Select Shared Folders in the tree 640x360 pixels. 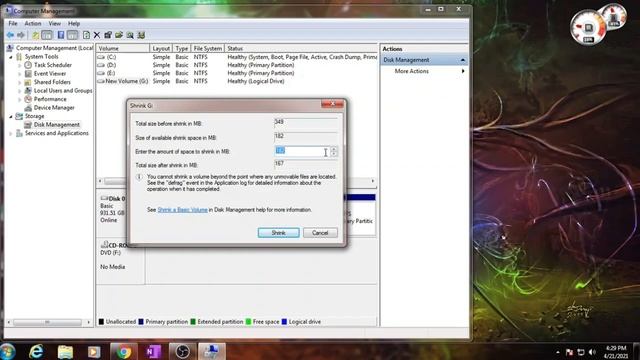[52, 82]
